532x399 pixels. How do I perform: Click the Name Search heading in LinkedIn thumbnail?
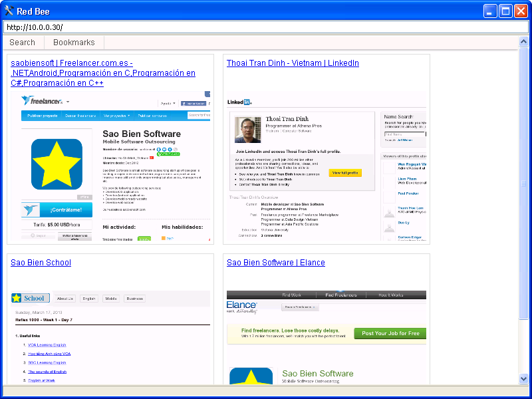click(x=398, y=117)
